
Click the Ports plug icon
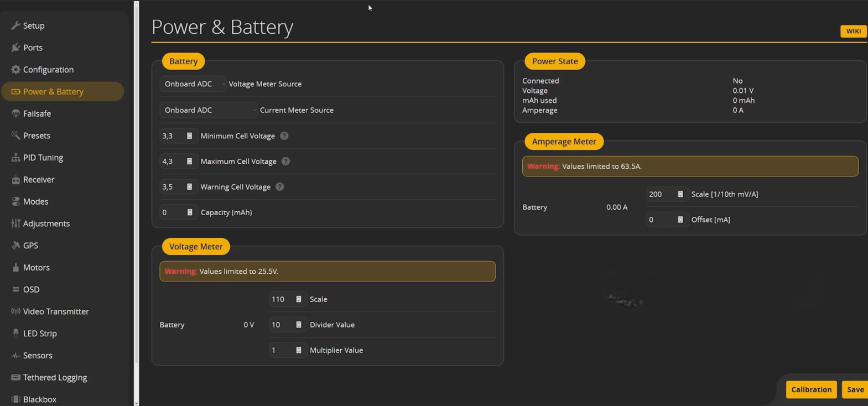(x=15, y=48)
